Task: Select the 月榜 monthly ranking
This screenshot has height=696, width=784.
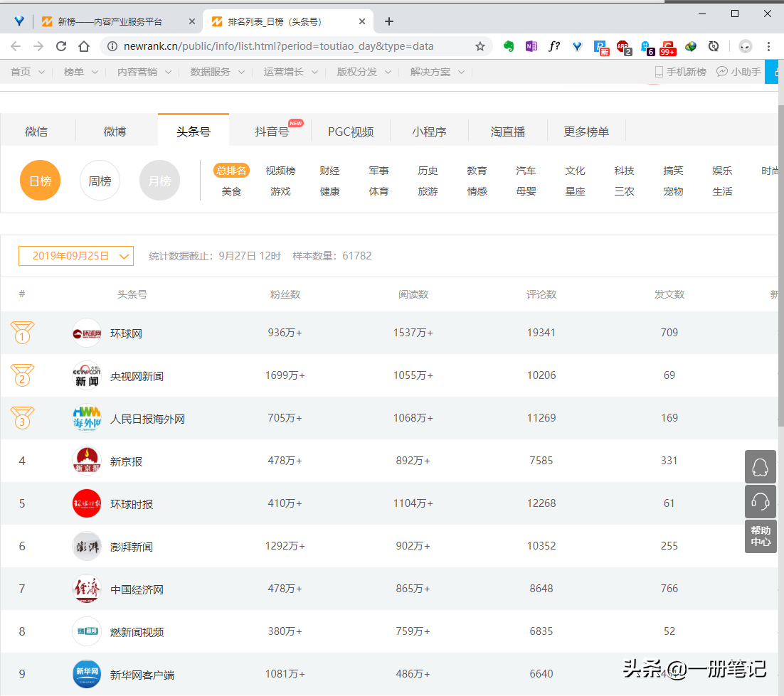Action: tap(159, 181)
